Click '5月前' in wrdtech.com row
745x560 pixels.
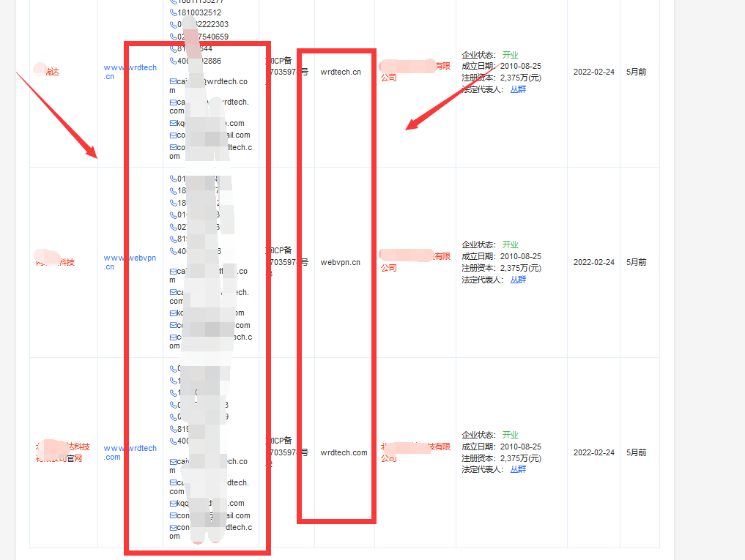(x=636, y=452)
